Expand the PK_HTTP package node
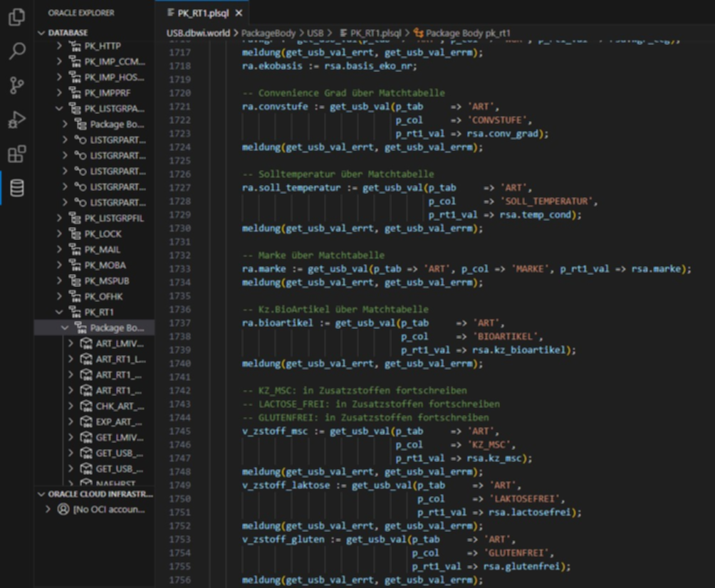Viewport: 715px width, 588px height. pos(60,46)
